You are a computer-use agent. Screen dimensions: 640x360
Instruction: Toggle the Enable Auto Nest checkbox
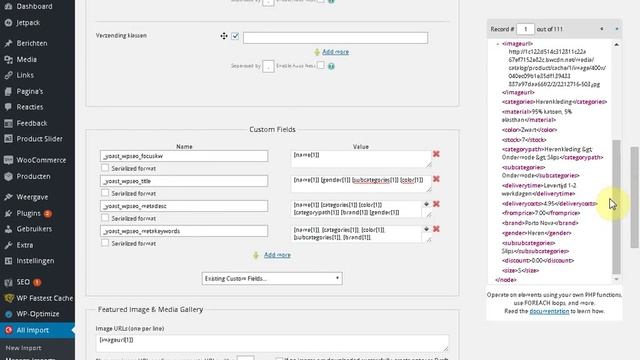point(321,65)
